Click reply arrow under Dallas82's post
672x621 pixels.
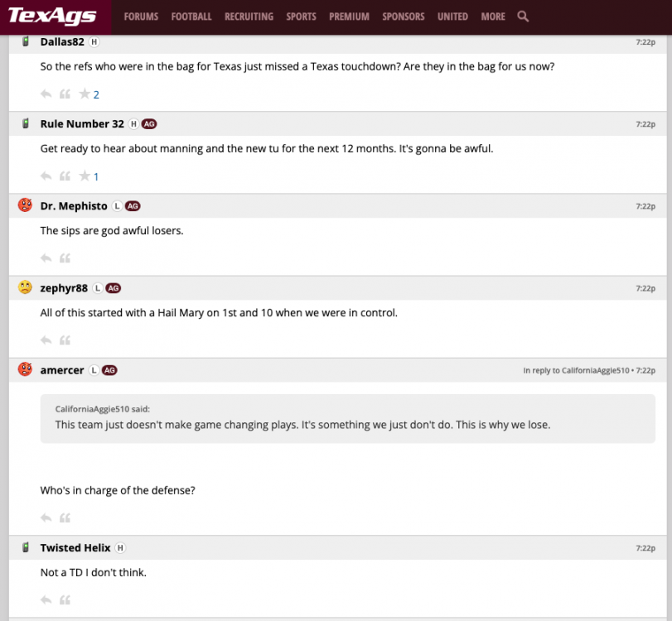point(46,94)
